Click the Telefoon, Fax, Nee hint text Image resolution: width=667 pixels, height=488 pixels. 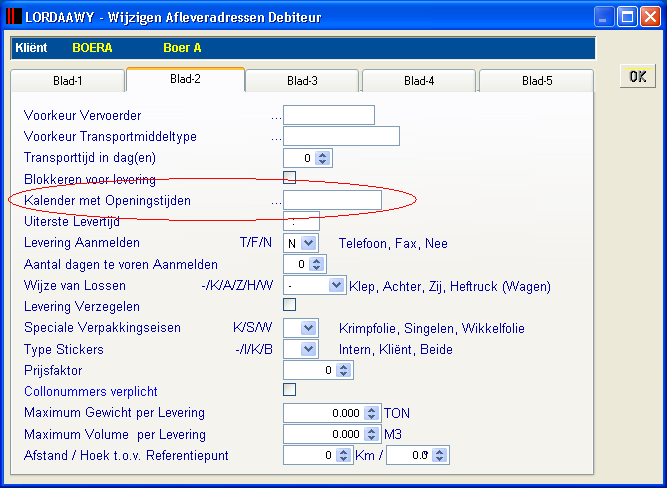(x=393, y=243)
